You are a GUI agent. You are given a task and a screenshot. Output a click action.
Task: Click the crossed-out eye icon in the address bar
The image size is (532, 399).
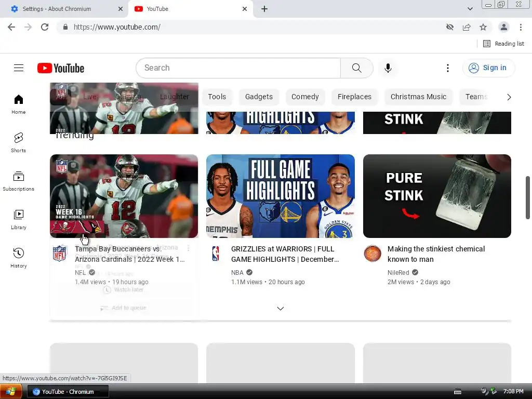pyautogui.click(x=450, y=27)
